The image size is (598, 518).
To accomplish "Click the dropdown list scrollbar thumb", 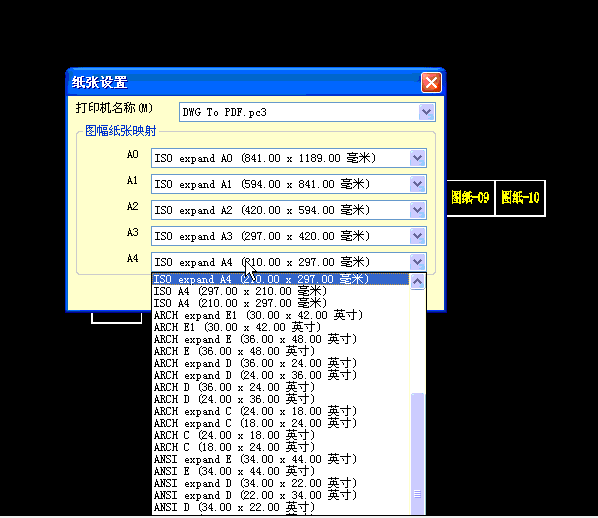I will coord(418,454).
